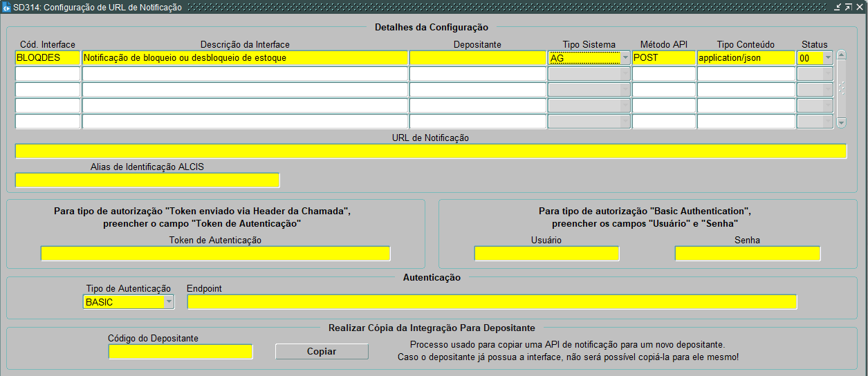Click the grid scrollbar down arrow

tap(841, 122)
